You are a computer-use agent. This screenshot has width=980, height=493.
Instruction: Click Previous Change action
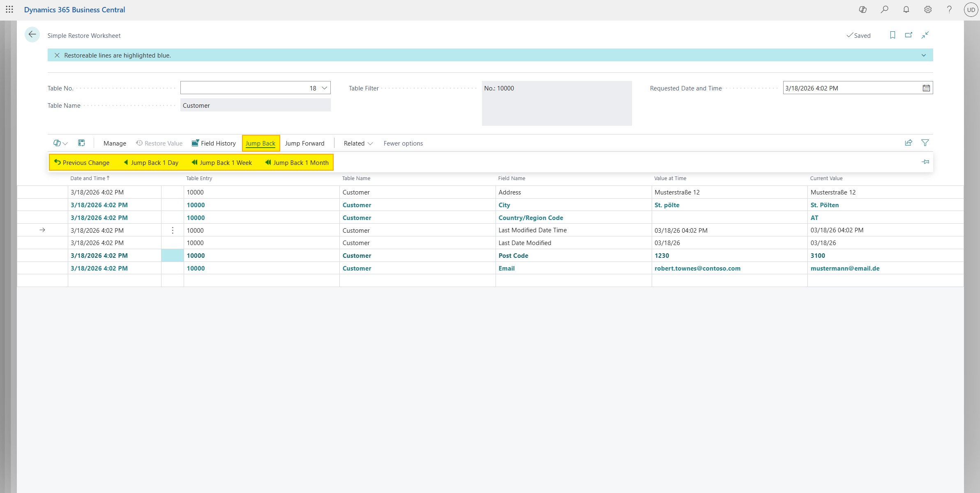[82, 162]
